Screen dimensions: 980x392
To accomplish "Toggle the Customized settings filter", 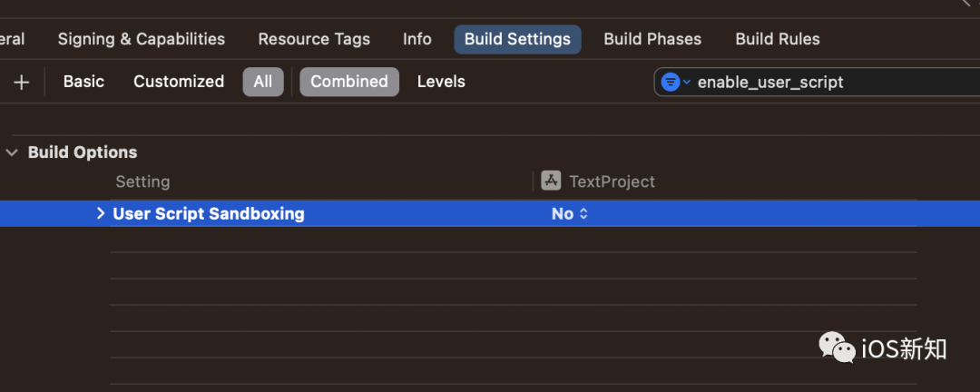I will 179,82.
